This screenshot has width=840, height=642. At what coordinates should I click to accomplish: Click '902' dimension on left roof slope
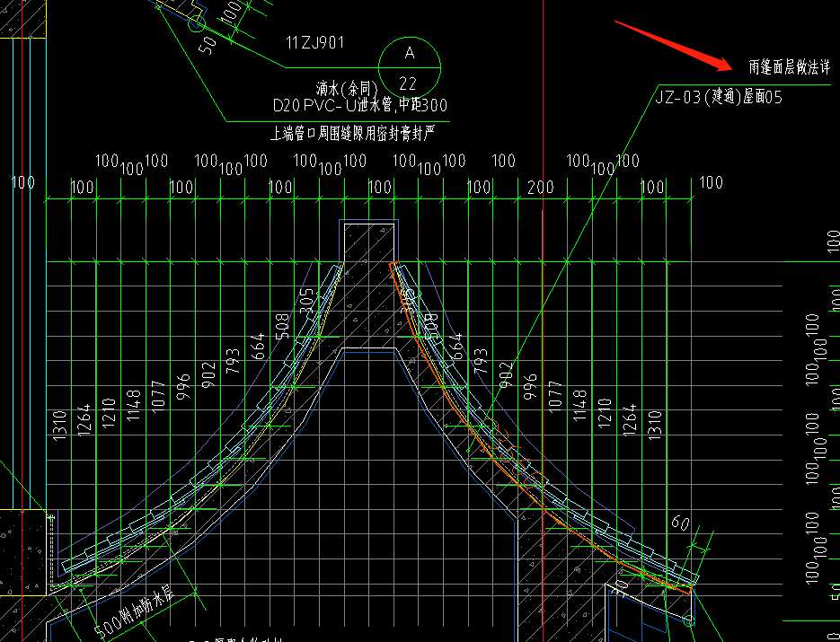click(x=208, y=374)
